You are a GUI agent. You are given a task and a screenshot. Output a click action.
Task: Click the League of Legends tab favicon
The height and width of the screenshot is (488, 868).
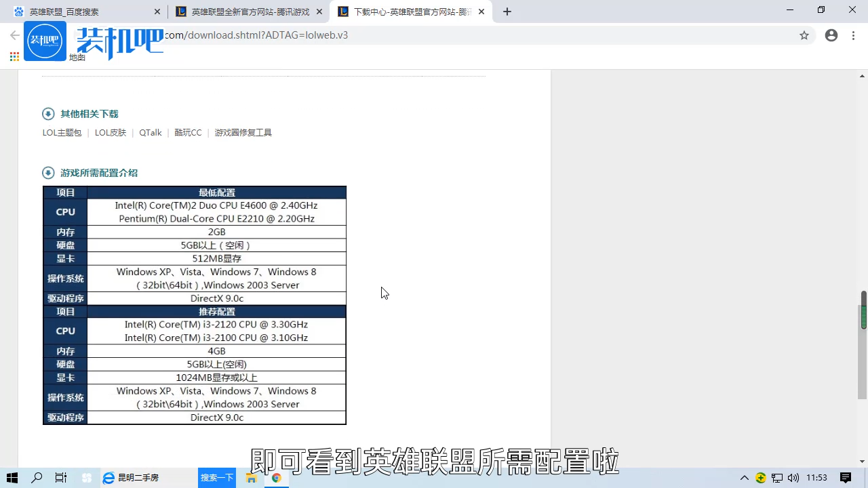[182, 12]
